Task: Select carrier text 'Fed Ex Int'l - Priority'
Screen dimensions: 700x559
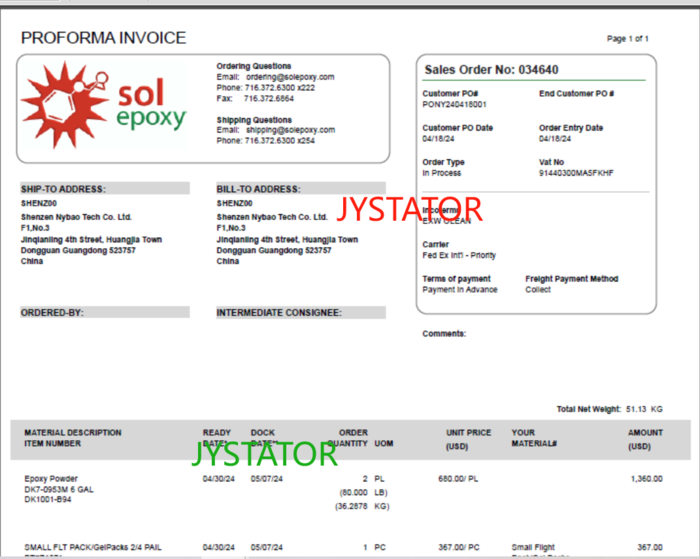Action: click(459, 255)
